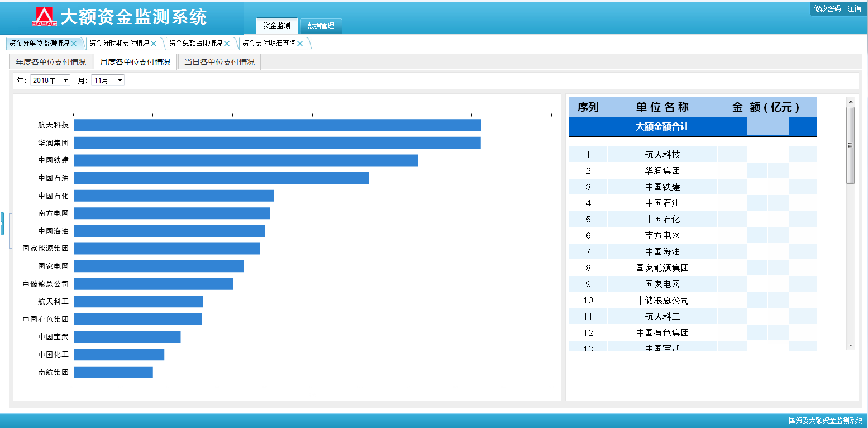868x428 pixels.
Task: Open the year dropdown showing 2018年
Action: (x=50, y=80)
